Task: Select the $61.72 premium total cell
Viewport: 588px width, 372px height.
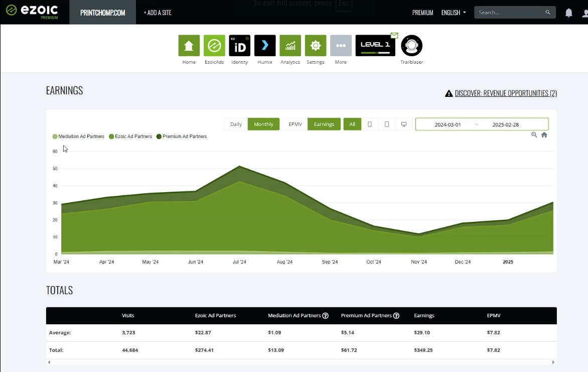Action: click(x=349, y=350)
